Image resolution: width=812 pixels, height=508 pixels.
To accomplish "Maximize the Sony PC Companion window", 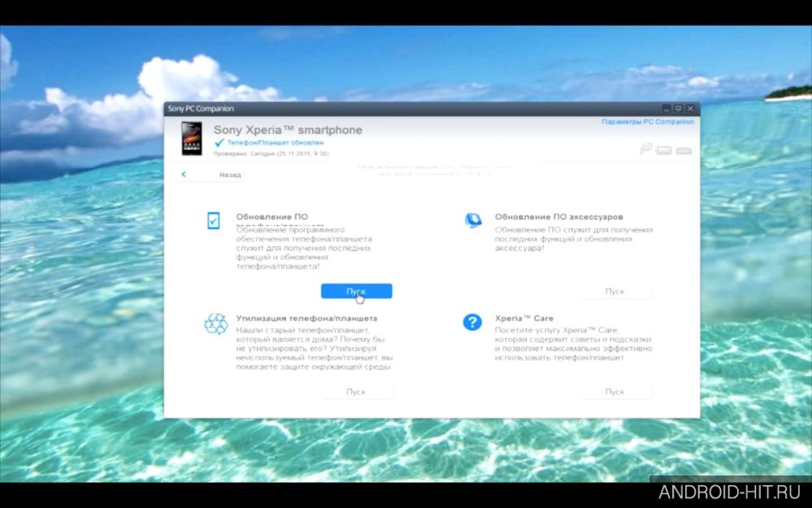I will pyautogui.click(x=678, y=109).
